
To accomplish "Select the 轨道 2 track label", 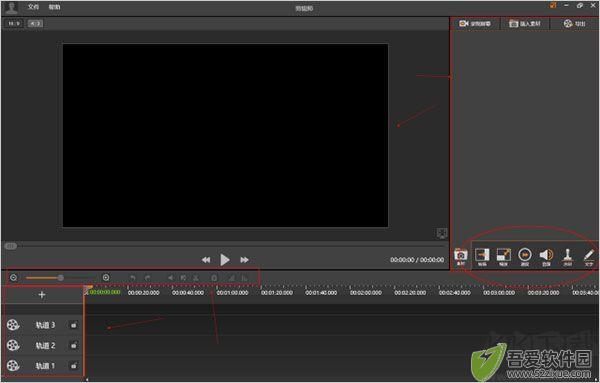I will point(45,346).
